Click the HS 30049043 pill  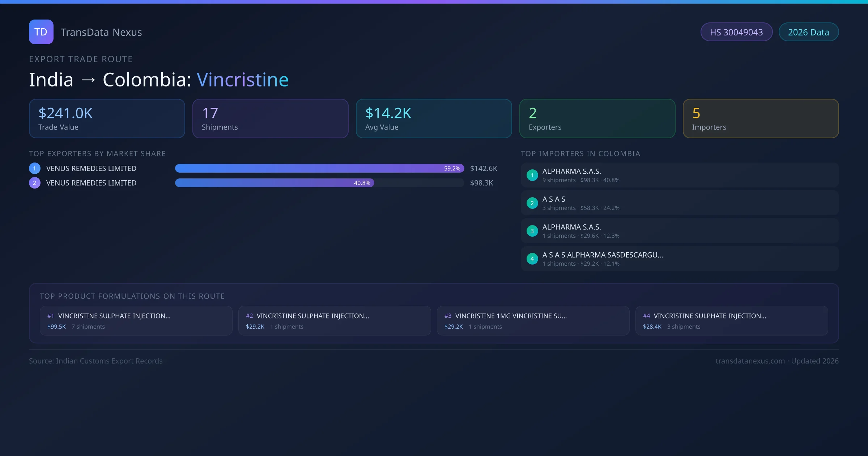[x=736, y=32]
